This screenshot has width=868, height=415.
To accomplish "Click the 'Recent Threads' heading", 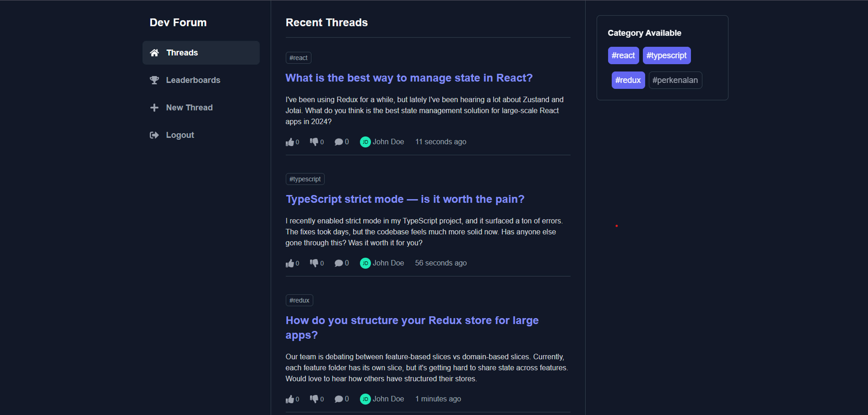I will pos(326,23).
